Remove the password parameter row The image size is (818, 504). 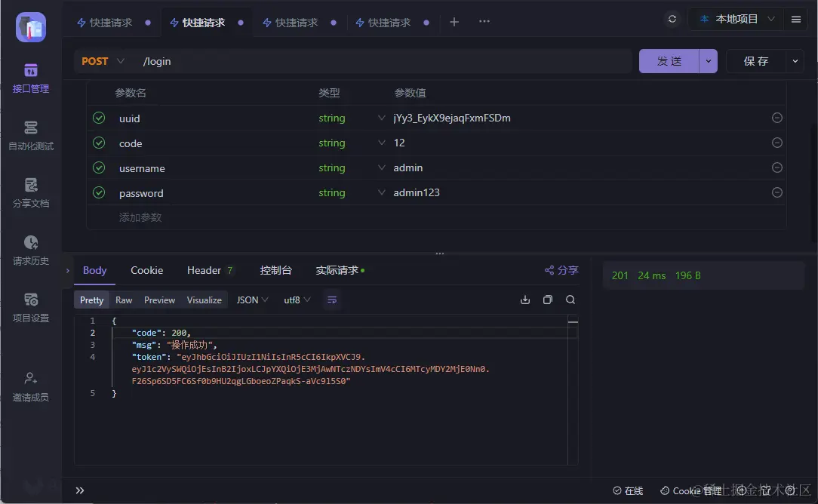pos(776,192)
